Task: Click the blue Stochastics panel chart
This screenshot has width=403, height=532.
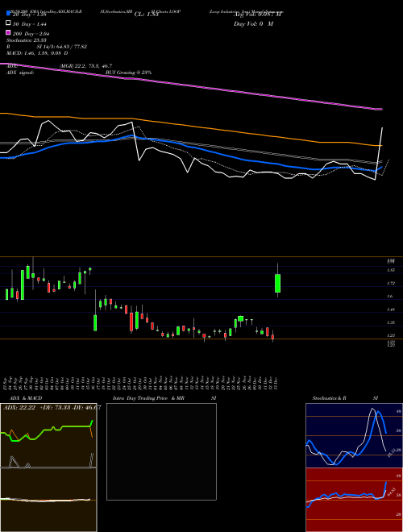Action: click(x=354, y=435)
